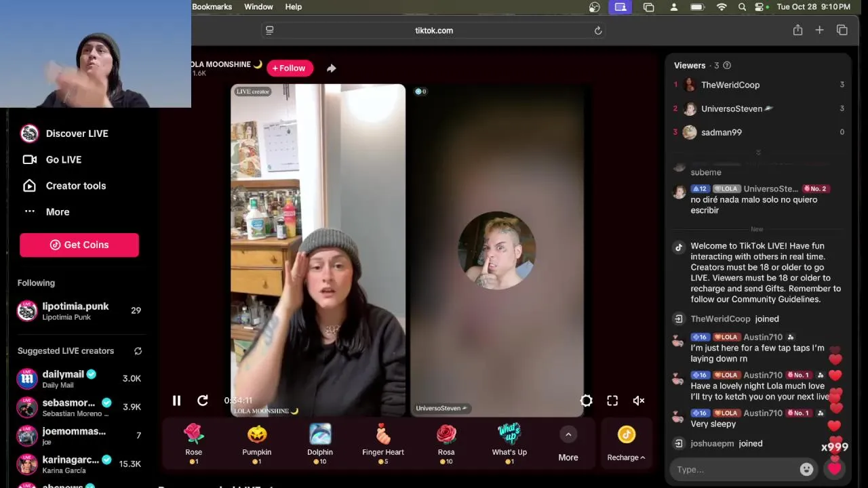Viewport: 868px width, 488px height.
Task: Click the tiktok.com address bar
Action: tap(434, 30)
